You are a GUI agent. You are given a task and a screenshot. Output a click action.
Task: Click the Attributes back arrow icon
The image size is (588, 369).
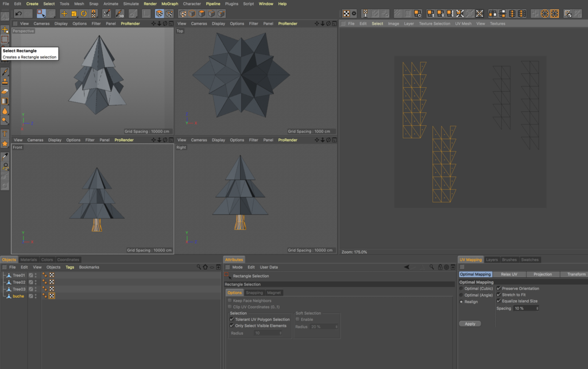click(407, 267)
